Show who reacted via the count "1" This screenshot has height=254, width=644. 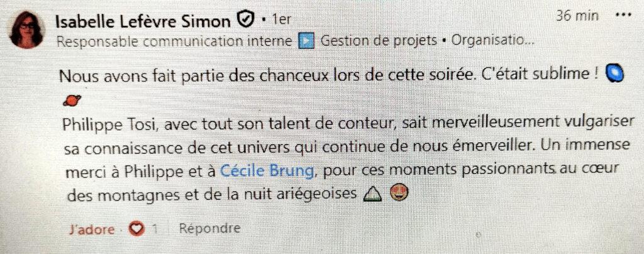[154, 229]
